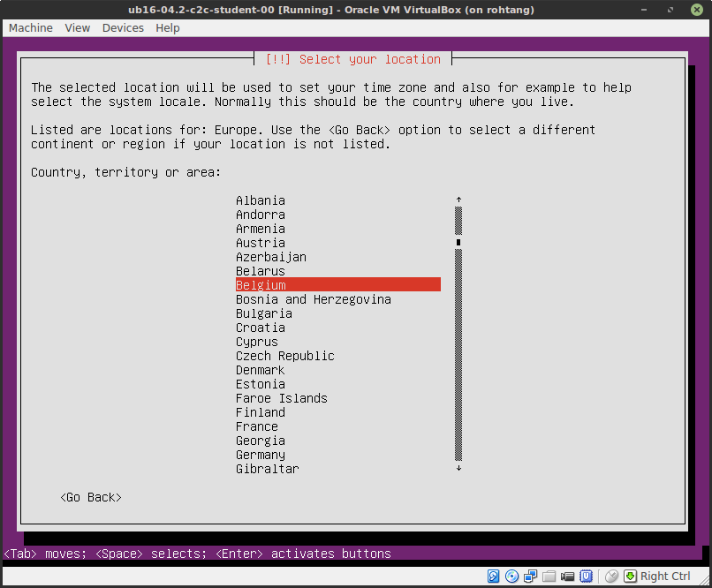Screen dimensions: 712x588
Task: Click the mouse integration status icon
Action: 611,576
